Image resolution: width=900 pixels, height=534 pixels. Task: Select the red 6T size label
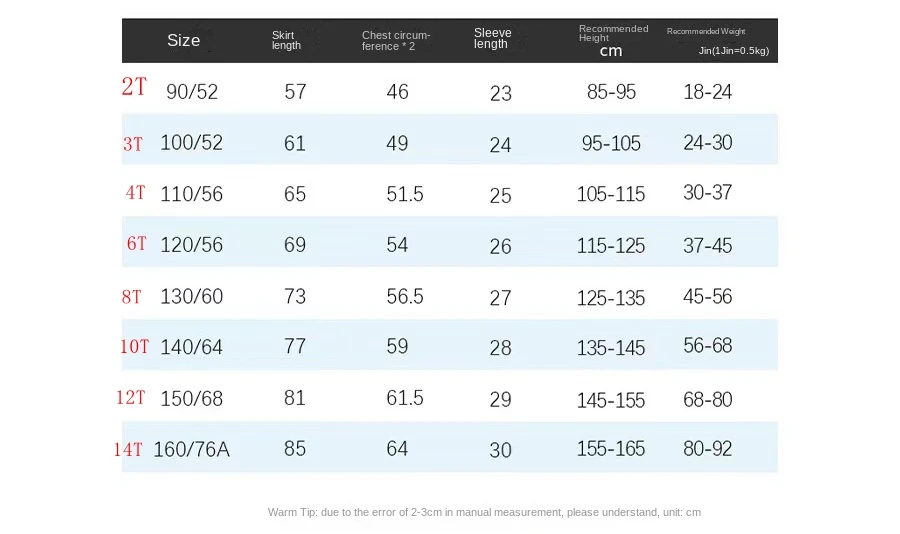click(x=137, y=243)
